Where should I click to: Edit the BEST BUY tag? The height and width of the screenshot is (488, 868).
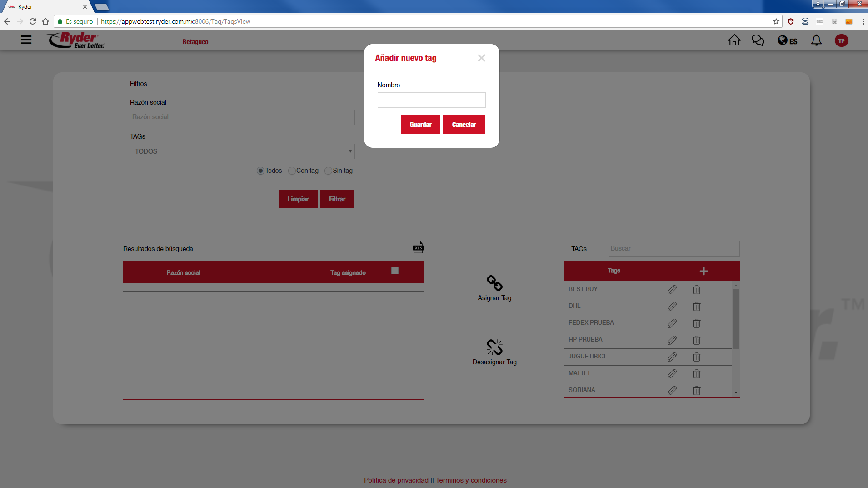click(672, 290)
